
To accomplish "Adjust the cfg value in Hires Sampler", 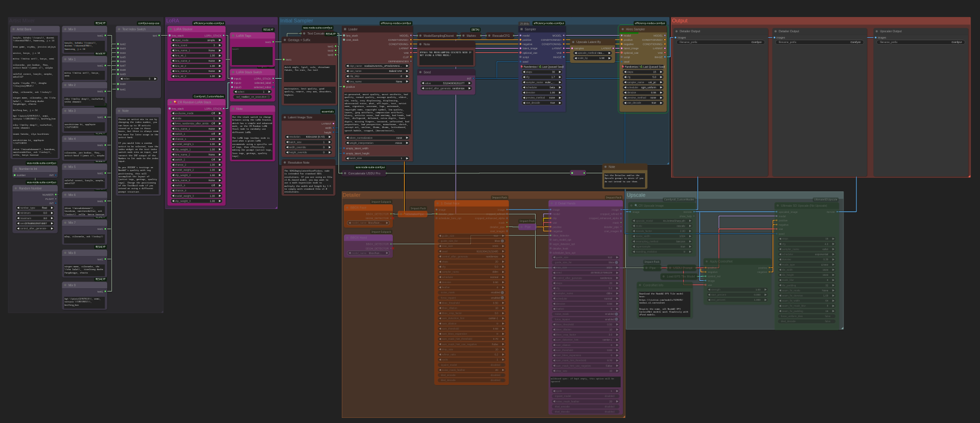I will (x=643, y=78).
